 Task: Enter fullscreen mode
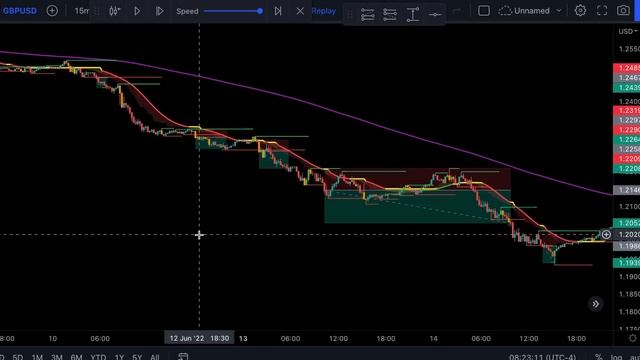tap(602, 11)
